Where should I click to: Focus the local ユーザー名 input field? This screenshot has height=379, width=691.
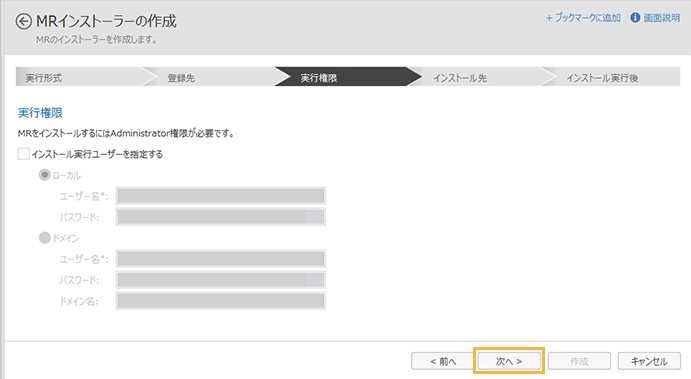tap(221, 196)
